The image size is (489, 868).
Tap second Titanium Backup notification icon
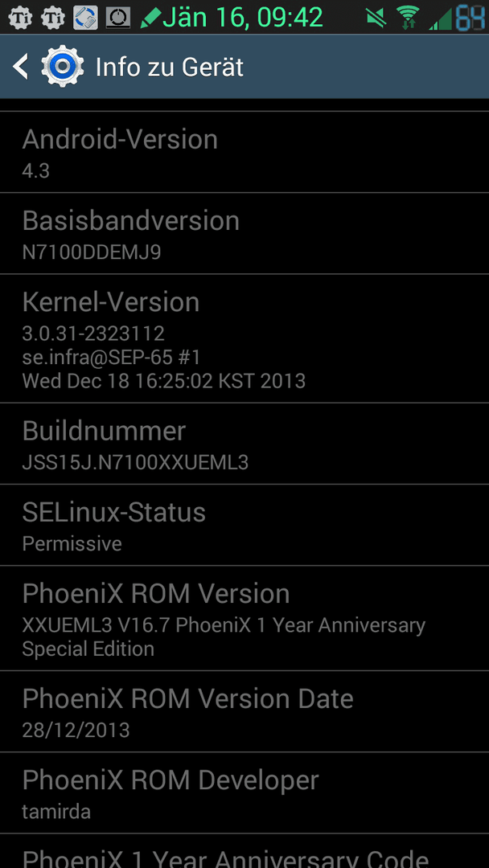tap(53, 18)
